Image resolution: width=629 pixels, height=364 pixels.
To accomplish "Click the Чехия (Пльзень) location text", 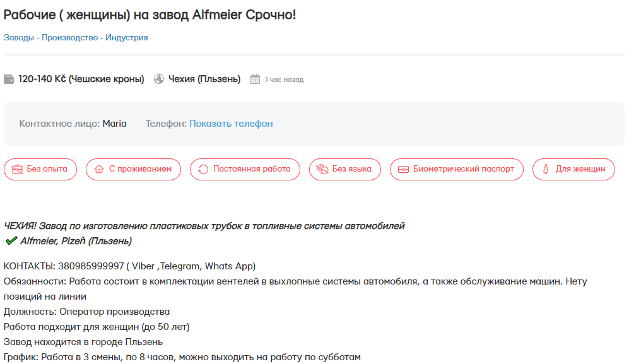I will pos(204,79).
